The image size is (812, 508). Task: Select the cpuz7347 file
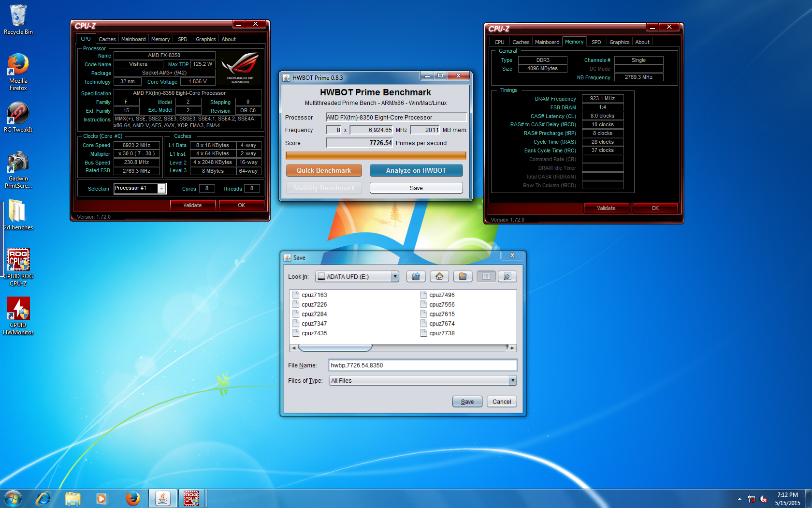pos(310,324)
